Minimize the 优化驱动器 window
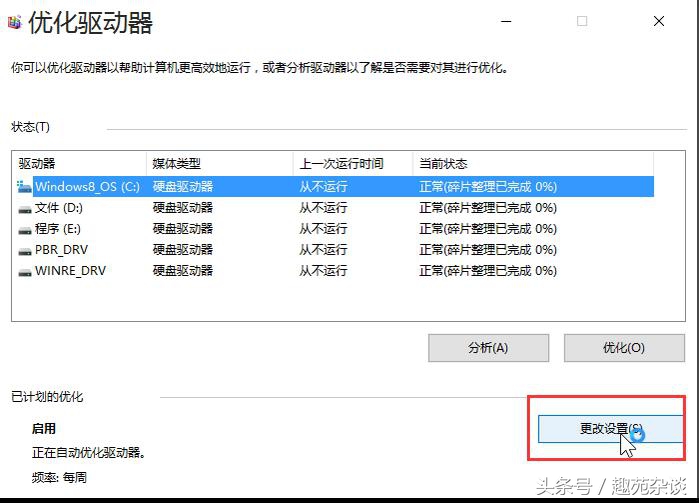The image size is (699, 503). (506, 21)
